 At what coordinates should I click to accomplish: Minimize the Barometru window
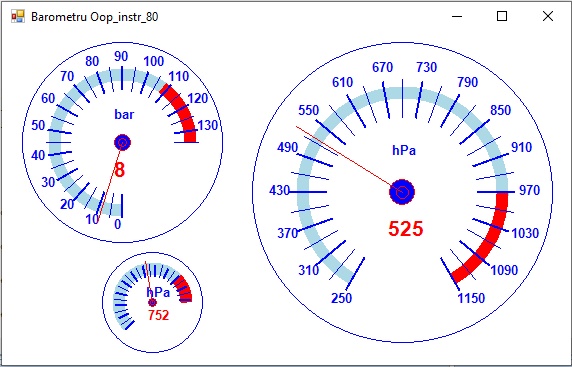point(457,16)
